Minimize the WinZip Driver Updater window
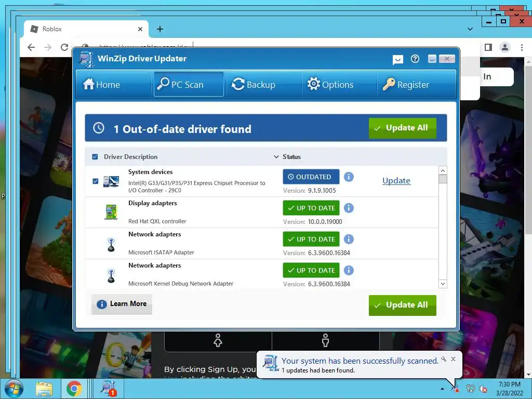Image resolution: width=532 pixels, height=399 pixels. point(432,59)
